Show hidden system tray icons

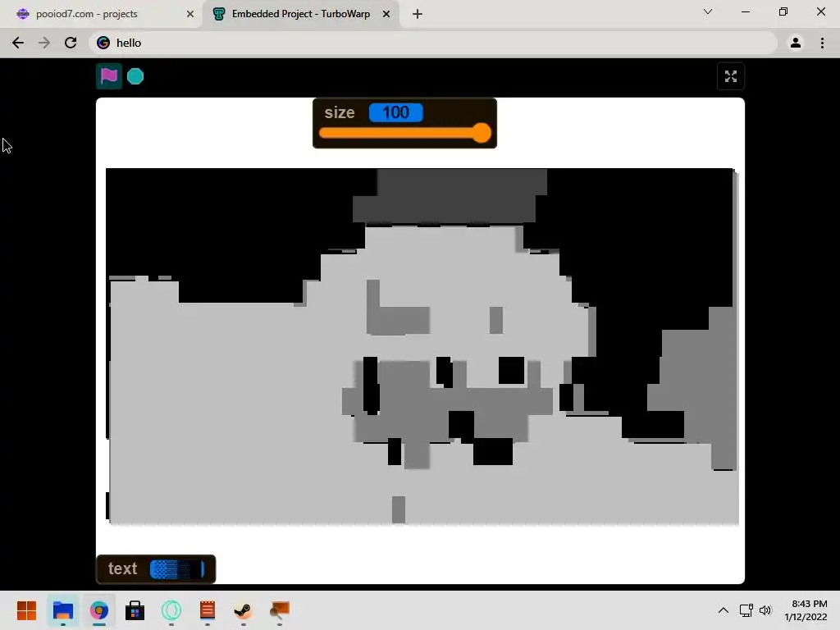pyautogui.click(x=724, y=610)
